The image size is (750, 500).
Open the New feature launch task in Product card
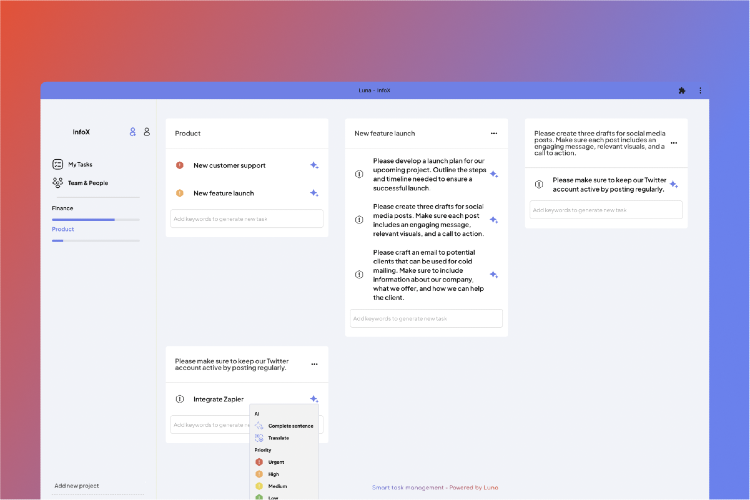[x=224, y=193]
